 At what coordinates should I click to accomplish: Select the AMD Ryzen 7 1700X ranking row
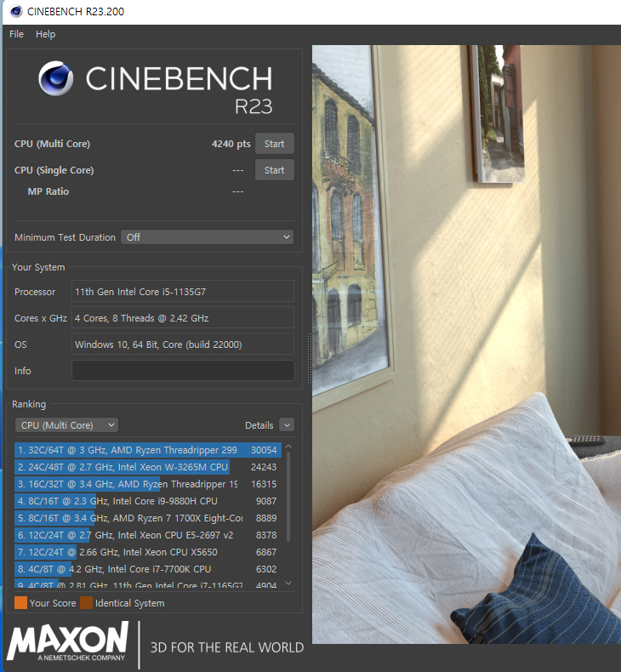point(148,518)
